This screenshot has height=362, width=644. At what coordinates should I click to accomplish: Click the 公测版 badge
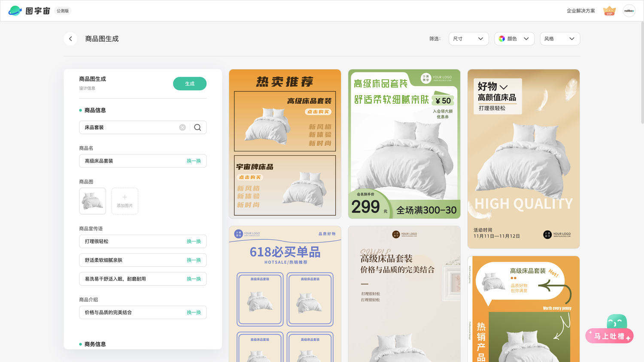63,11
